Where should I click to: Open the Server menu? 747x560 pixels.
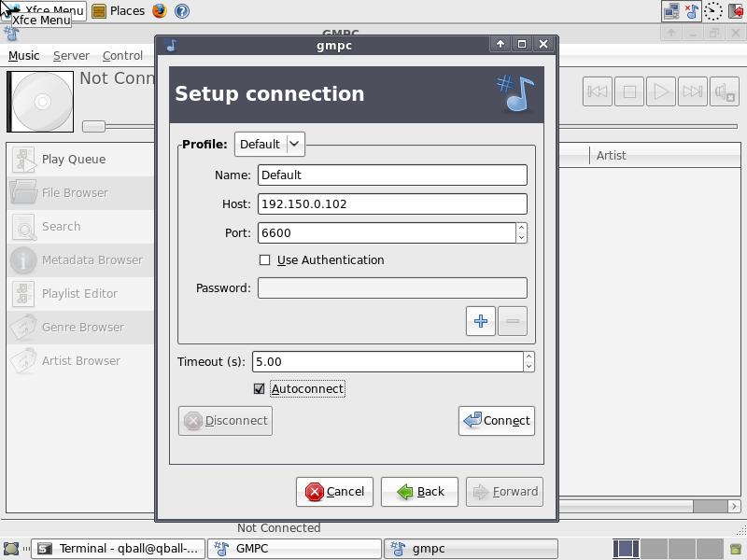click(x=71, y=56)
